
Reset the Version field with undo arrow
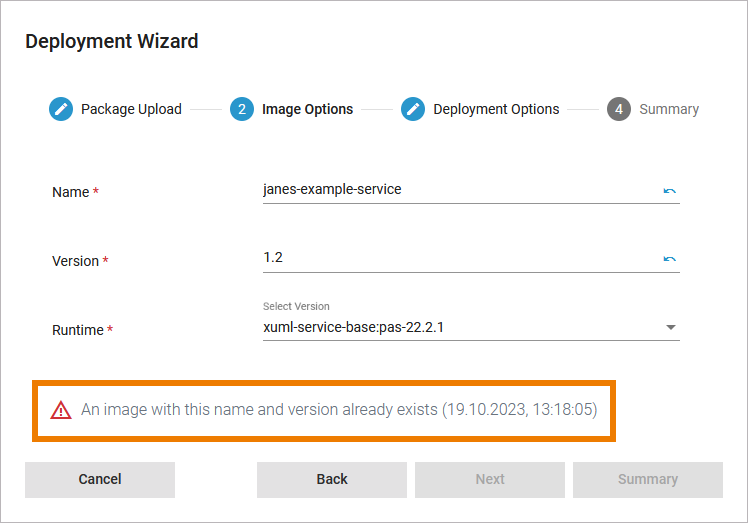[x=669, y=259]
